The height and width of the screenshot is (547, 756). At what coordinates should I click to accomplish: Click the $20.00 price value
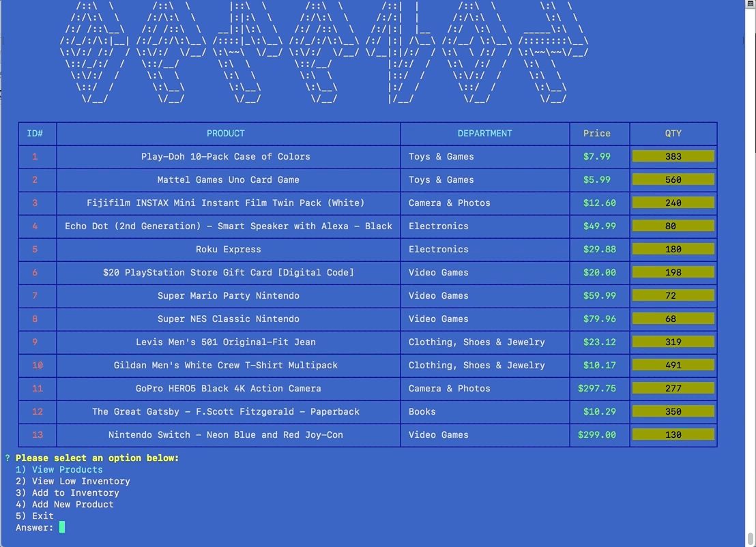[x=599, y=272]
